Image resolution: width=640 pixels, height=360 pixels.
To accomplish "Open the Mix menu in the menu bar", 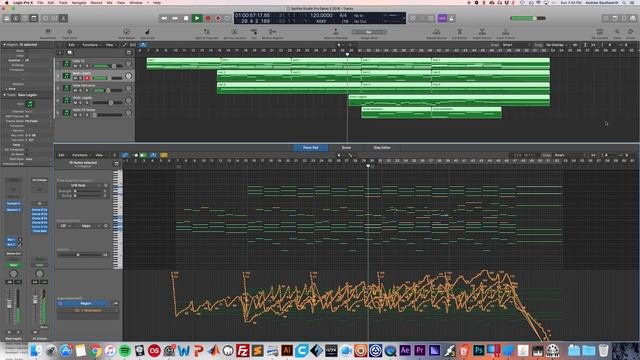I will [109, 2].
